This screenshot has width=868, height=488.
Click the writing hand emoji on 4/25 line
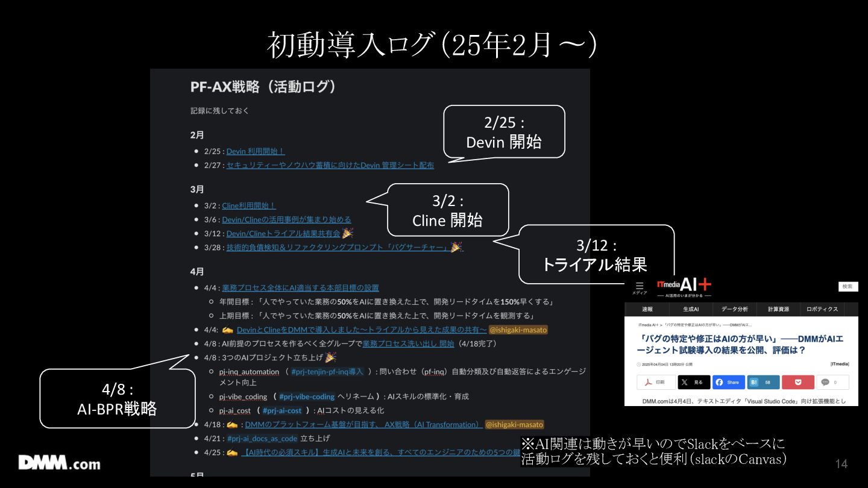click(232, 452)
